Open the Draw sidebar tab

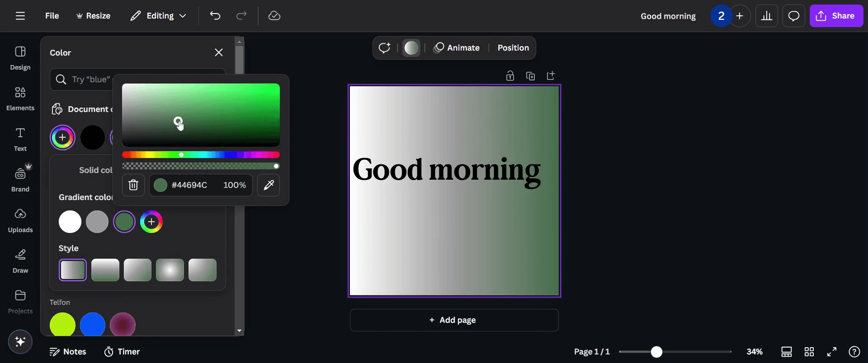20,261
